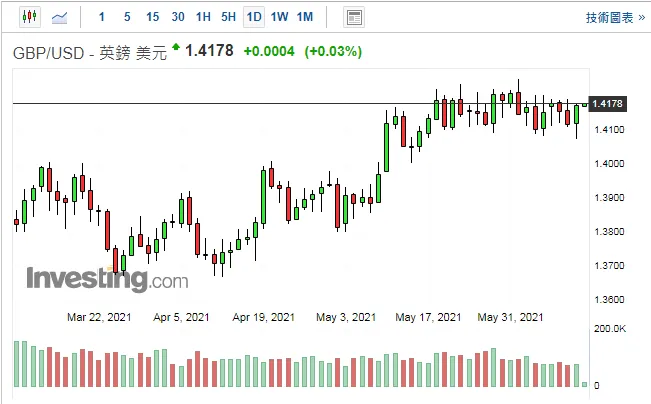Click the 1.3600 price axis label
651x404 pixels.
coord(609,300)
